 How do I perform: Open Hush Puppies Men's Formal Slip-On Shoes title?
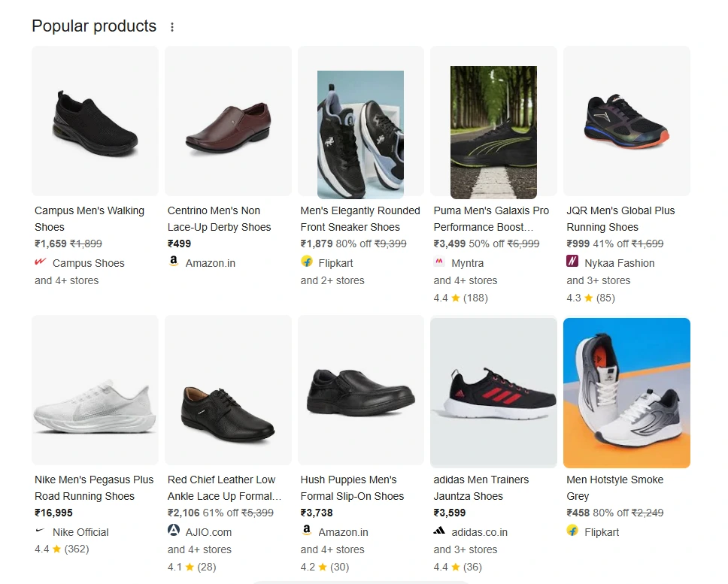coord(352,488)
